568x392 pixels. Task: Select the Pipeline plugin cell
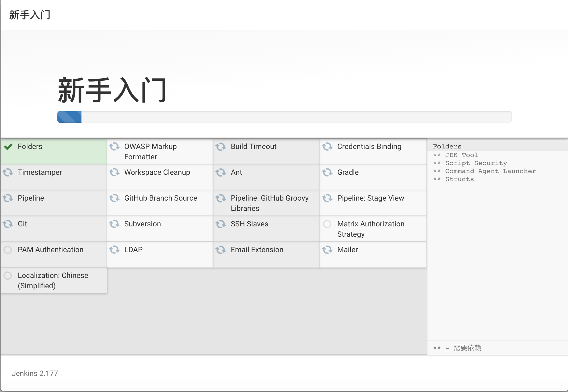coord(31,198)
